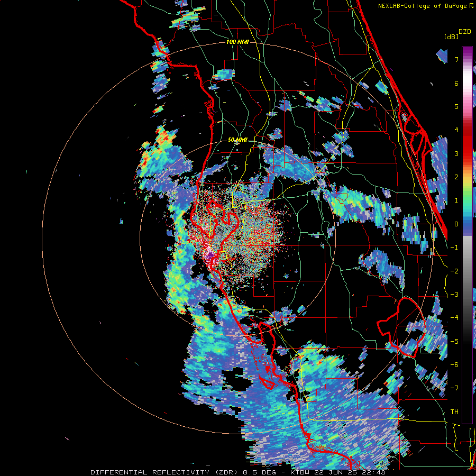The height and width of the screenshot is (476, 476).
Task: Click the 0 value on color scale
Action: tap(456, 224)
